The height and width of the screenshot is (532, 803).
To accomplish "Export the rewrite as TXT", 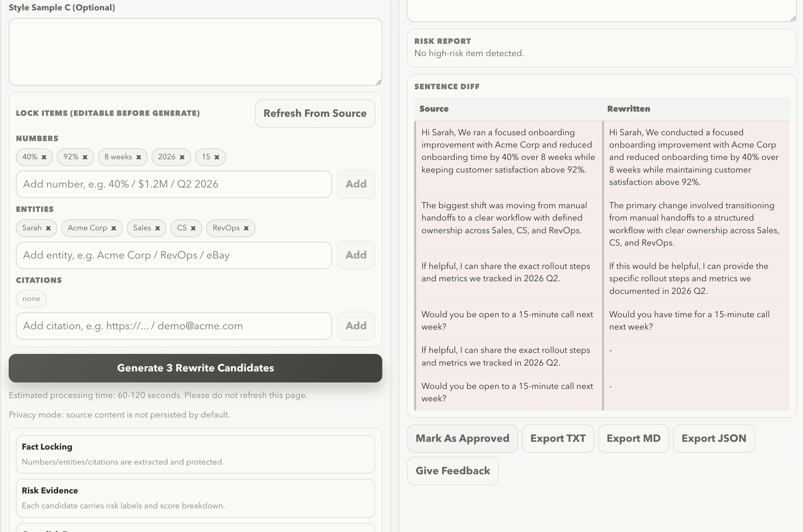I will point(558,438).
